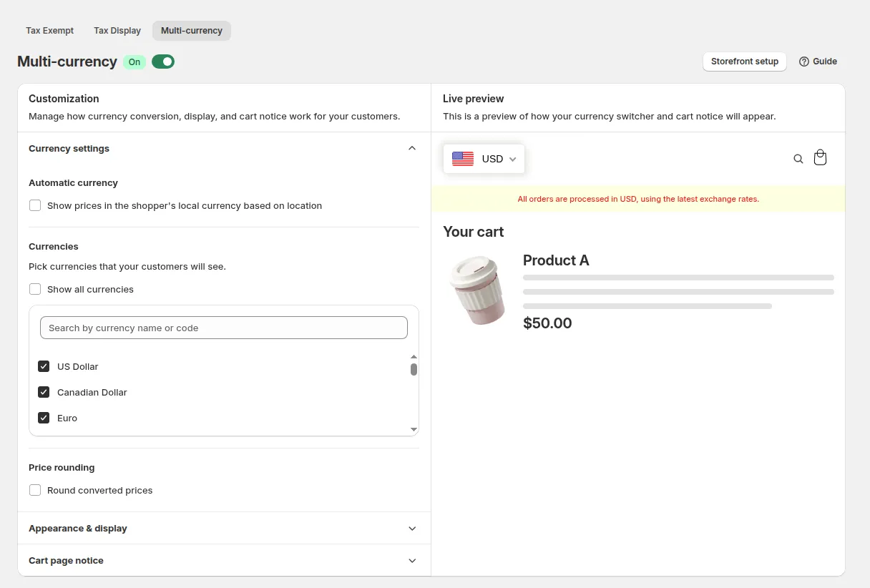Open the shopping bag cart icon
The width and height of the screenshot is (870, 588).
[821, 157]
